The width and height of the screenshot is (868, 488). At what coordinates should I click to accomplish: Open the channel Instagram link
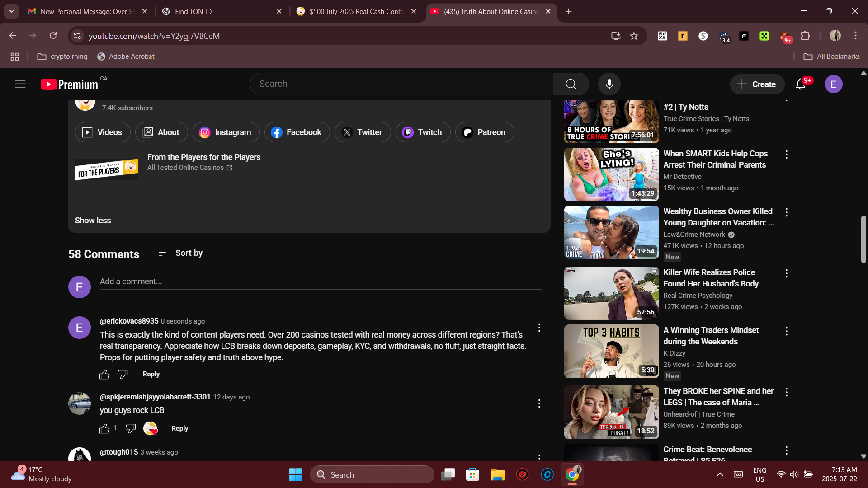(226, 132)
